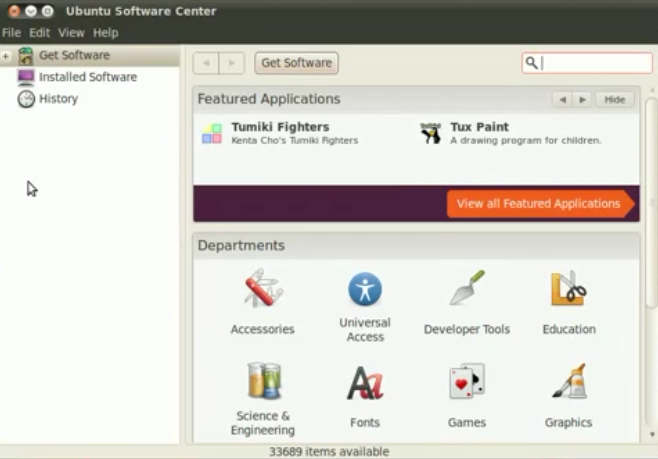Click the Get Software sidebar icon
The height and width of the screenshot is (459, 658).
[26, 55]
